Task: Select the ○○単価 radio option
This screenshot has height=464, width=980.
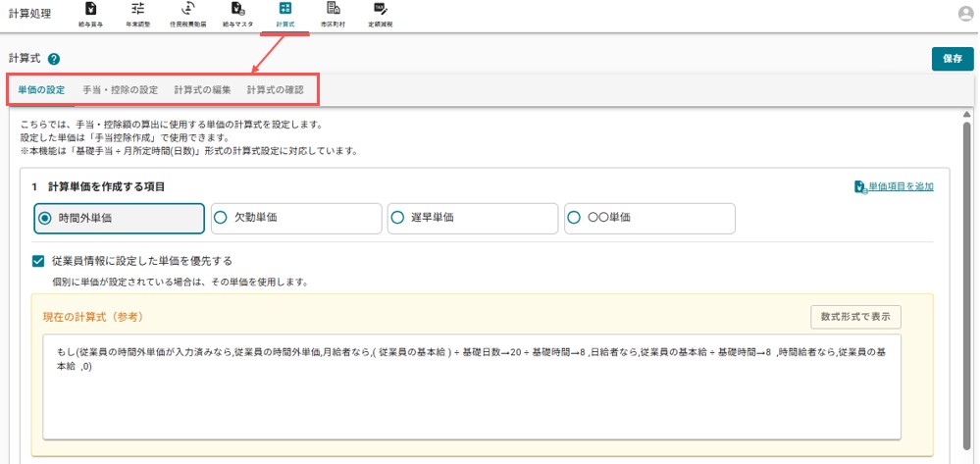Action: click(649, 218)
